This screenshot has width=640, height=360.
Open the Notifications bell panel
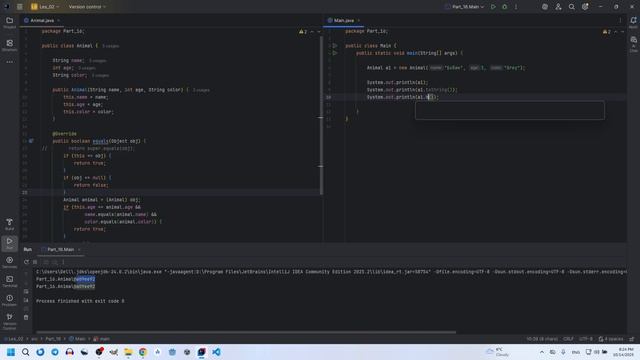point(633,22)
